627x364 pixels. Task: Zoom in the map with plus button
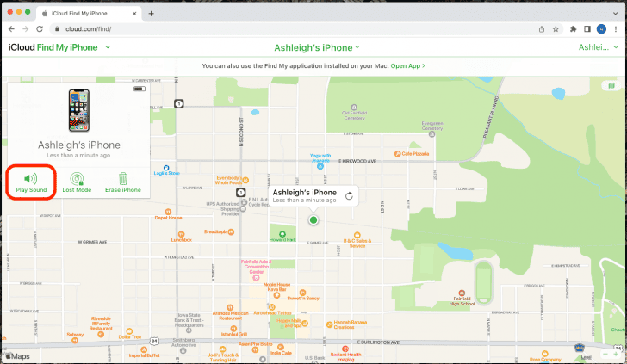(618, 354)
